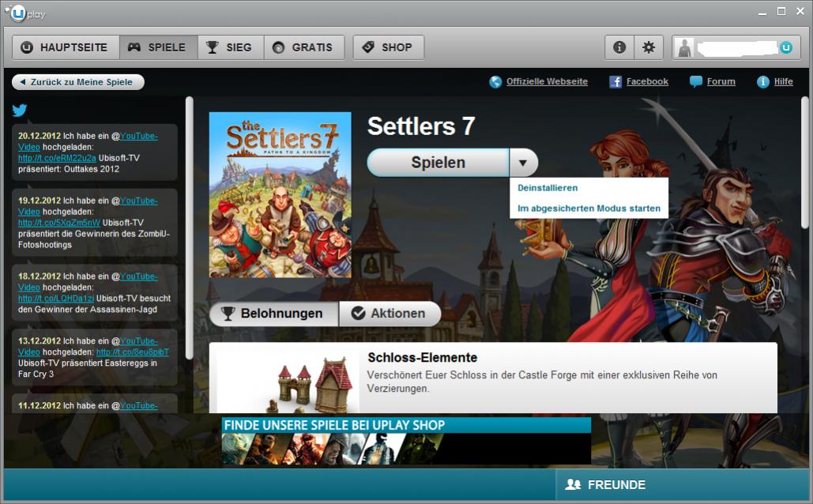Click the Settlers 7 cover art

[280, 195]
